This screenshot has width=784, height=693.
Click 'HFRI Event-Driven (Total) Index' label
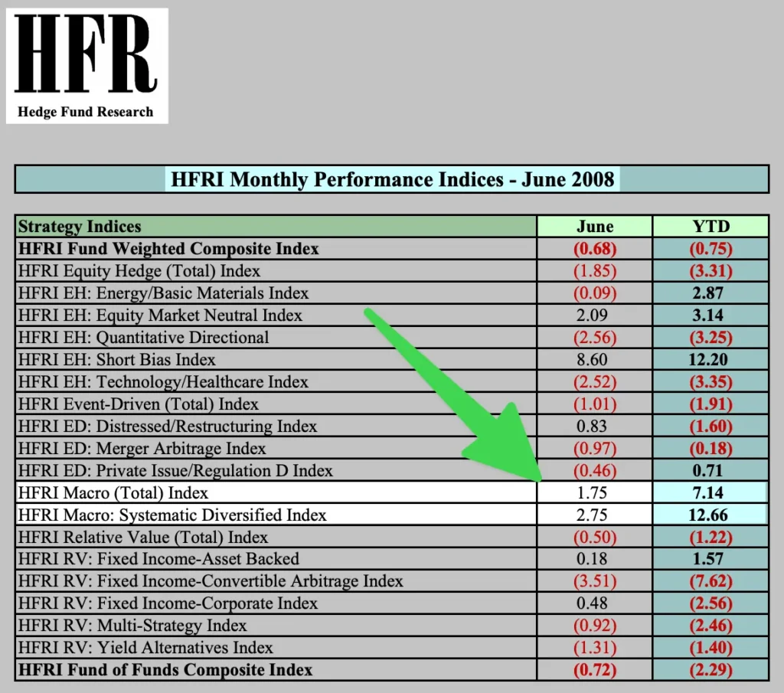pos(138,404)
